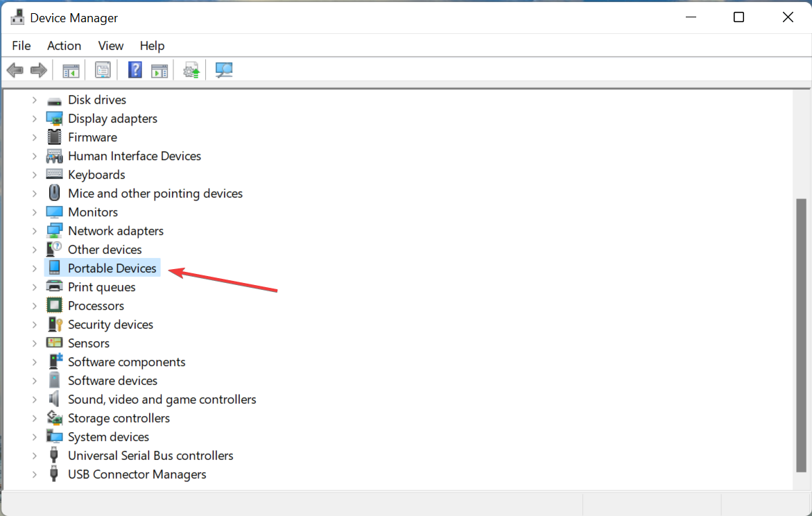Expand the Portable Devices node
The height and width of the screenshot is (516, 812).
[34, 268]
